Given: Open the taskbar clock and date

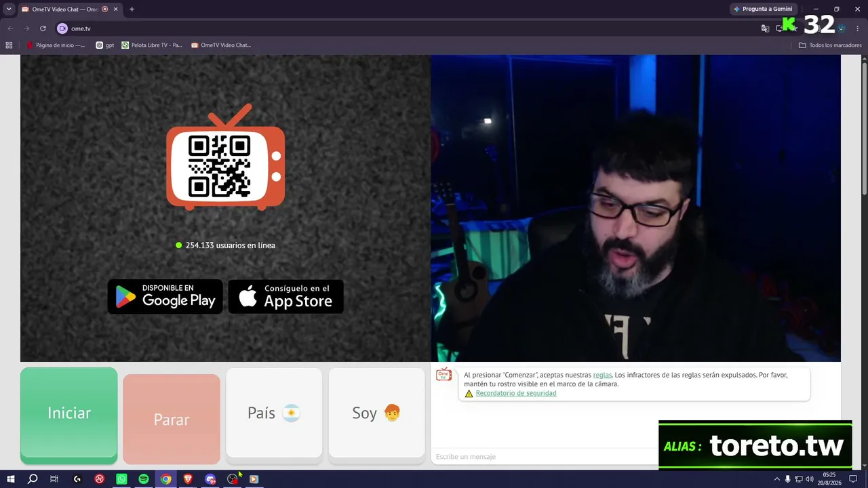Looking at the screenshot, I should [829, 479].
